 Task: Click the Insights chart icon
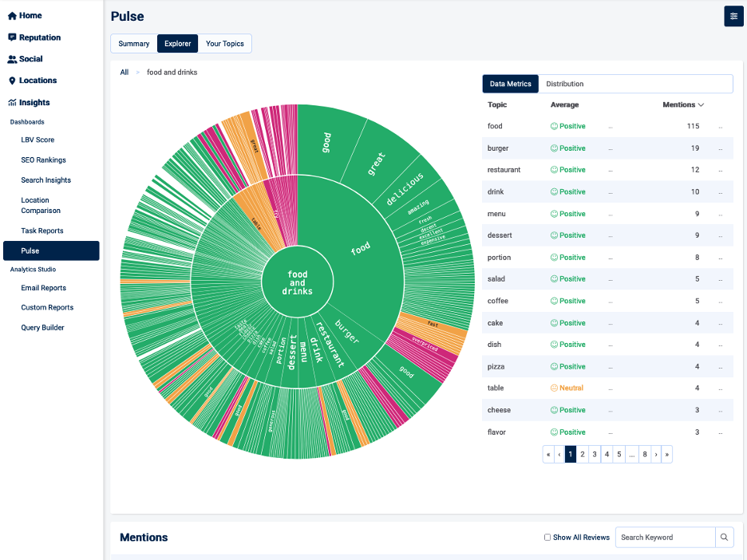(12, 103)
